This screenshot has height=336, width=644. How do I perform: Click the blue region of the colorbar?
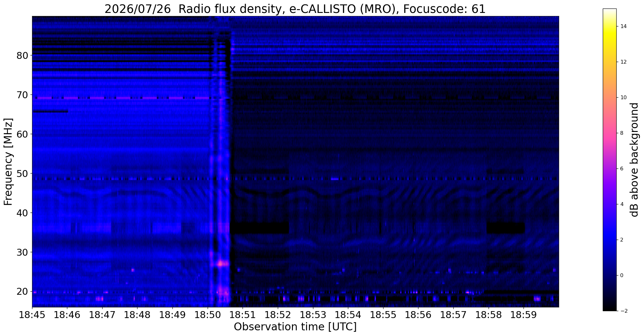pos(609,236)
